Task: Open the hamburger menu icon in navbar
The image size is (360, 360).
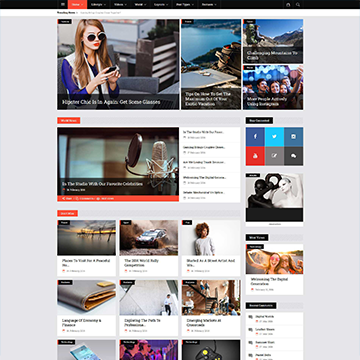Action: tap(62, 4)
